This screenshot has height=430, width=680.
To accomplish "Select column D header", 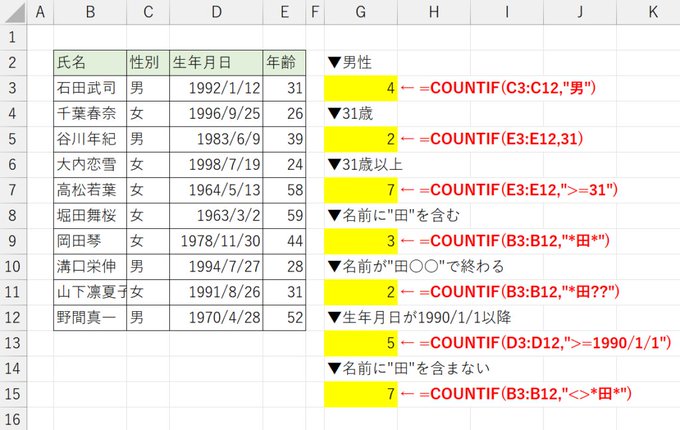I will point(216,12).
